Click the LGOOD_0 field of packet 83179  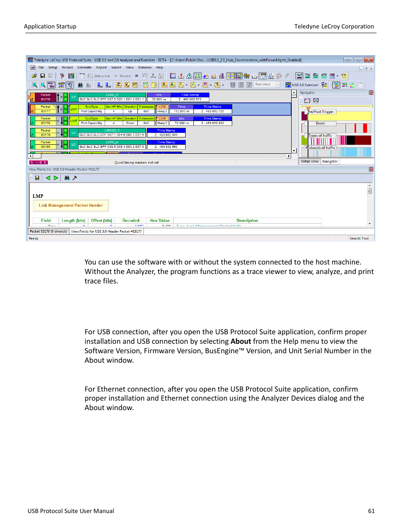[x=112, y=130]
